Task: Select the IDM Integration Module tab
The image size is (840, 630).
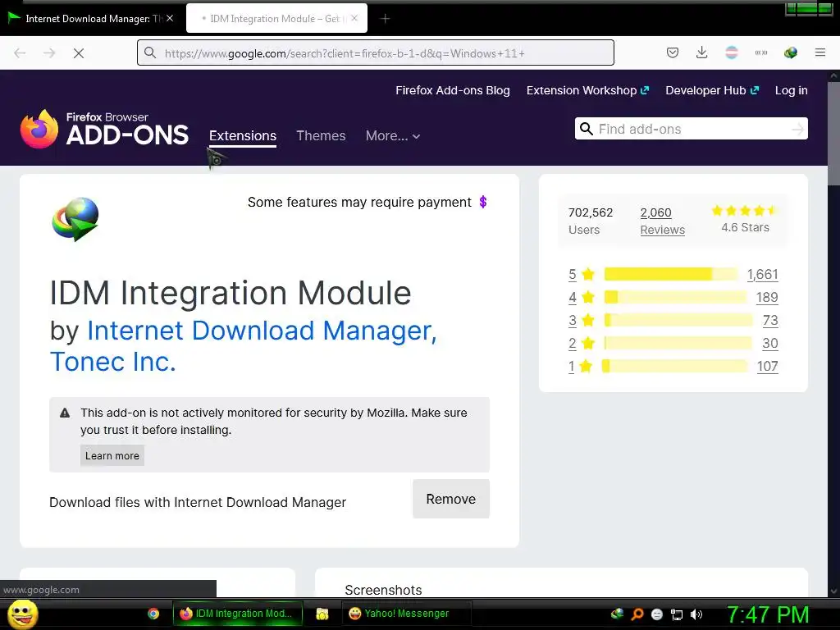Action: tap(276, 19)
